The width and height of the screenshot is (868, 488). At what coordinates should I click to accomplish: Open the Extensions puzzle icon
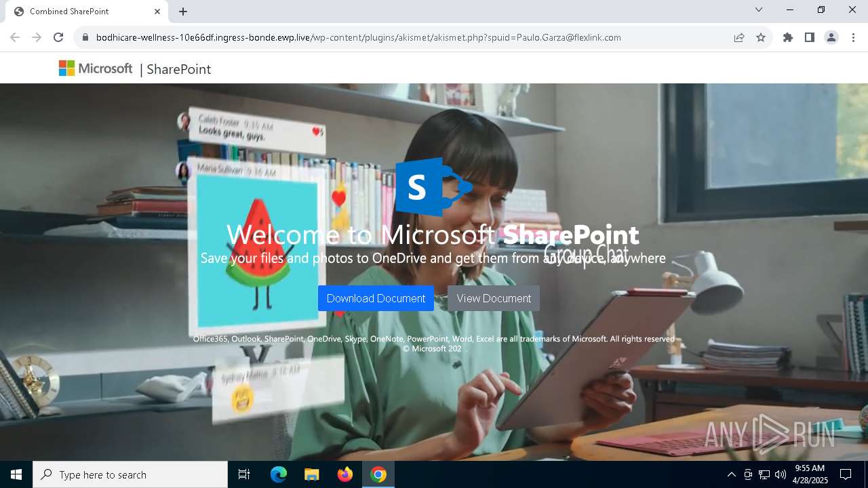(788, 37)
